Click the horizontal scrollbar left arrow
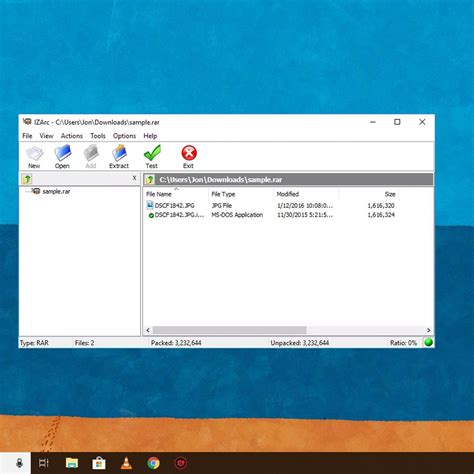 (x=148, y=330)
